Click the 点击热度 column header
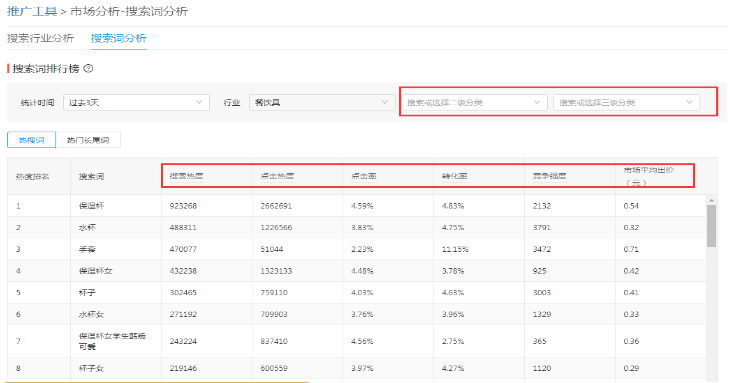The width and height of the screenshot is (731, 383). 277,176
